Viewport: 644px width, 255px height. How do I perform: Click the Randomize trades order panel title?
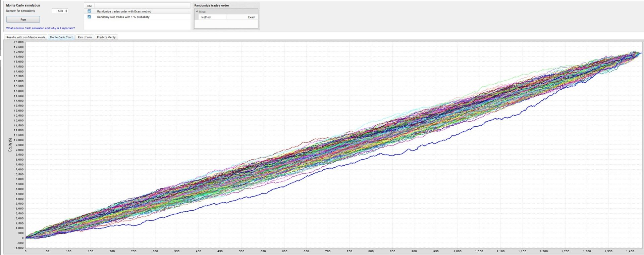click(x=212, y=5)
